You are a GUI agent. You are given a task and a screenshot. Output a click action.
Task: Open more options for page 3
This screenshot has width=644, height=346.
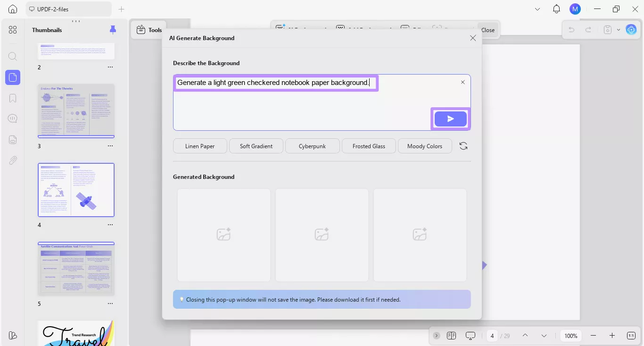[x=110, y=146]
